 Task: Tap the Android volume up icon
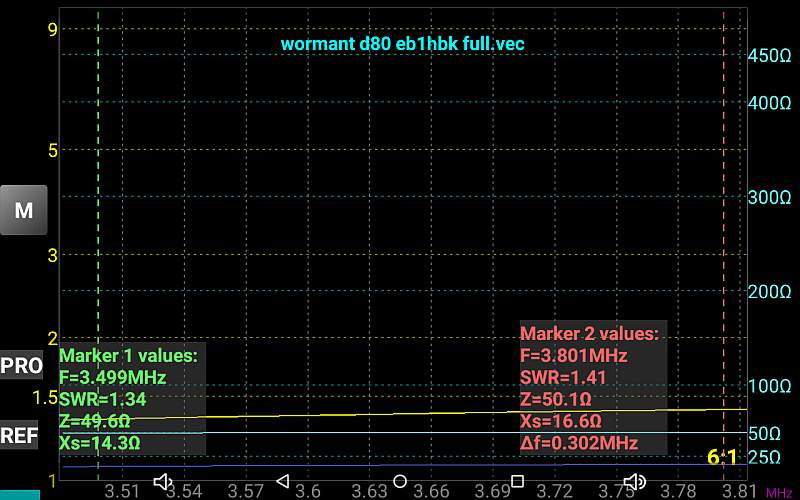tap(634, 482)
